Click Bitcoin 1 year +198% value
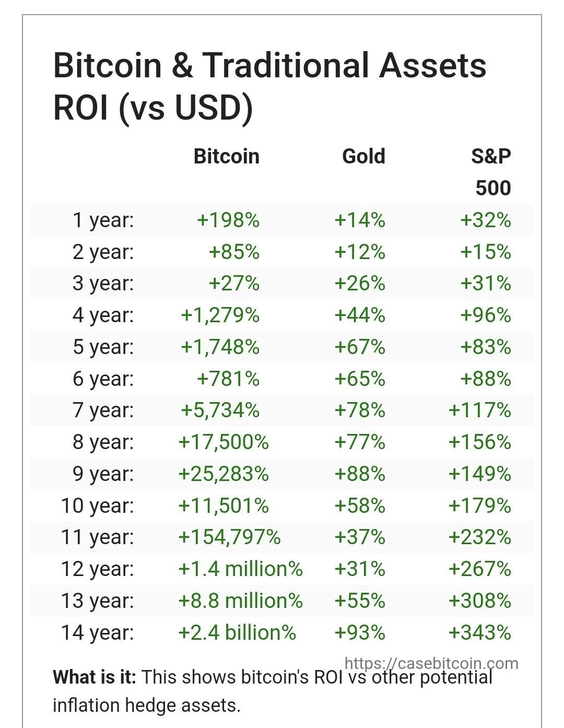 coord(228,220)
